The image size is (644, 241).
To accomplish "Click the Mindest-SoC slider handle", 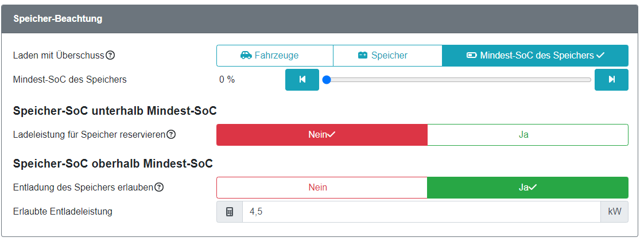I will click(327, 80).
